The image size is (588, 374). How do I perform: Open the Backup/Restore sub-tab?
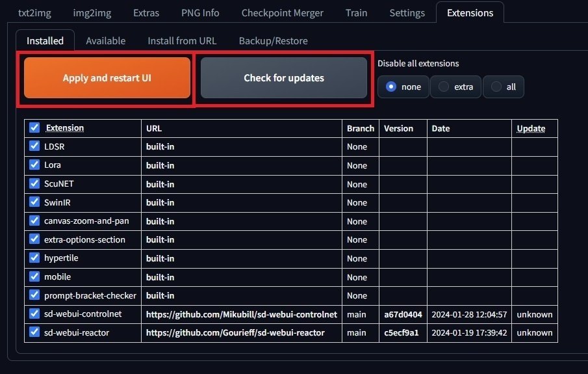click(x=273, y=40)
